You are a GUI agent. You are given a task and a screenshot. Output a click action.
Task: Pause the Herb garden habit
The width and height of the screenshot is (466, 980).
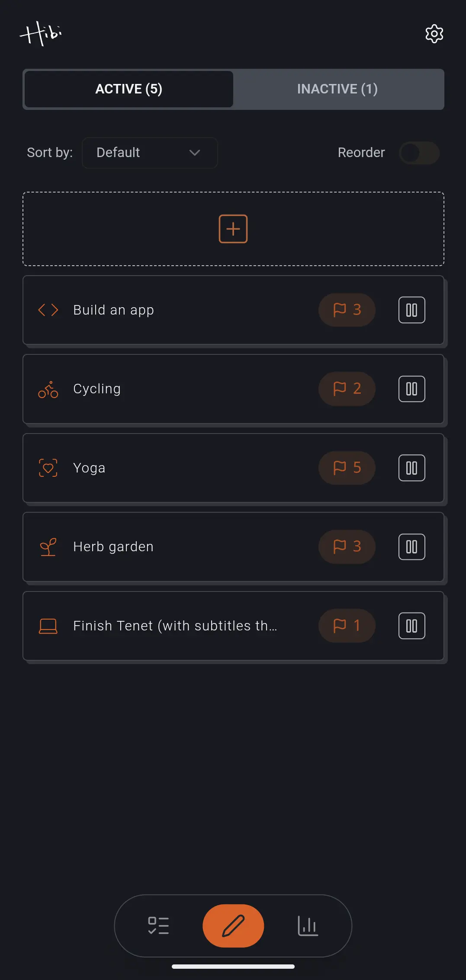(x=411, y=547)
